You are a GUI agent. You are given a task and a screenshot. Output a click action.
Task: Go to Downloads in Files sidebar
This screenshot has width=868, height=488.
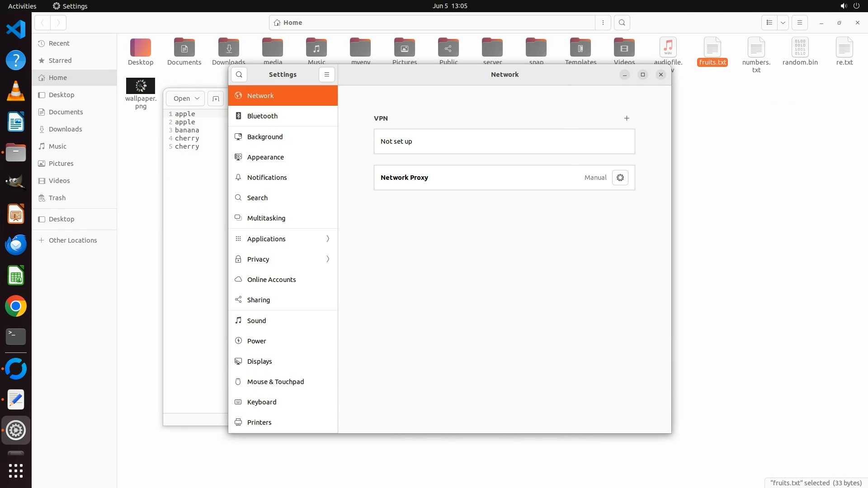click(x=66, y=129)
